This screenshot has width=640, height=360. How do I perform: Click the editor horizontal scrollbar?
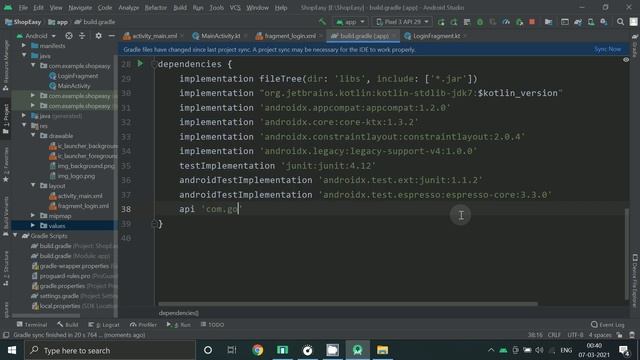click(x=348, y=304)
